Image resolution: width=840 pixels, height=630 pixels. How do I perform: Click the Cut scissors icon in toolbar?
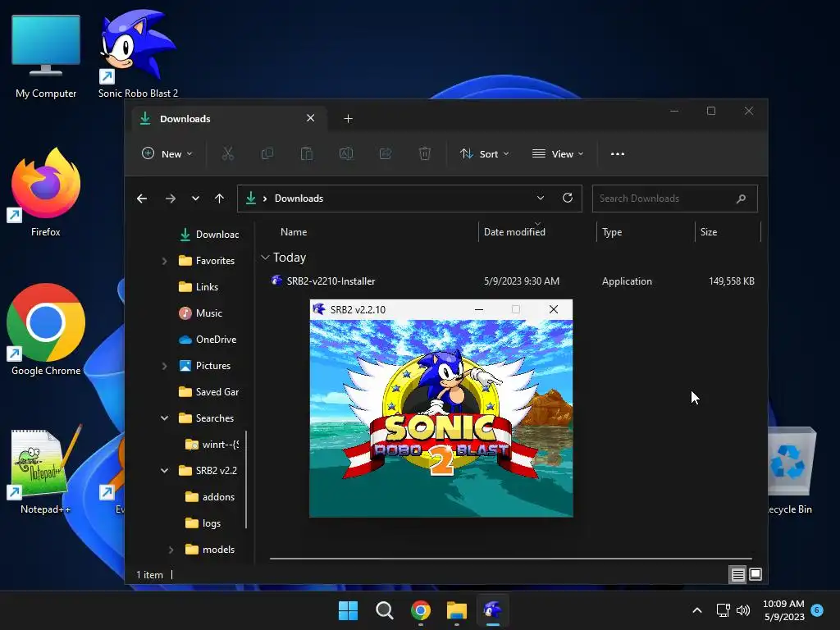click(x=228, y=153)
